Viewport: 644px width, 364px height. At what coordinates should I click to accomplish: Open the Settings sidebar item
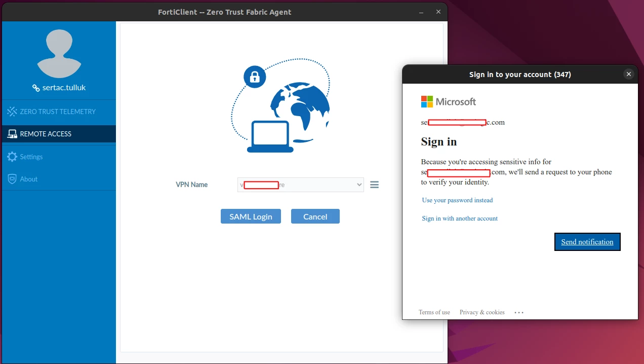pyautogui.click(x=59, y=157)
